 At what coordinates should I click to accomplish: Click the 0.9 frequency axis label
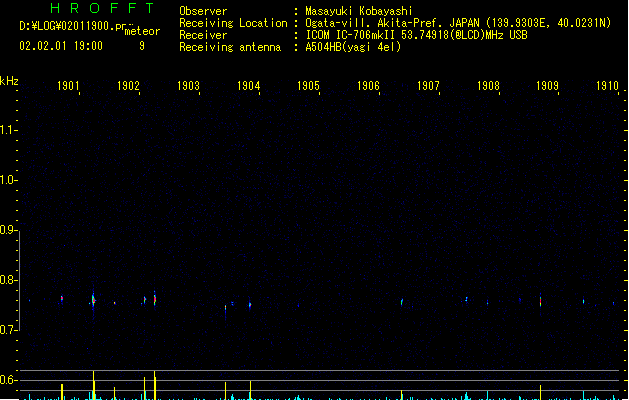8,230
